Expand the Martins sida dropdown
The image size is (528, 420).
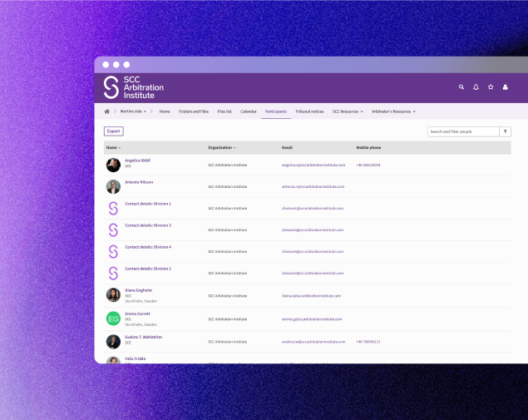[x=133, y=111]
